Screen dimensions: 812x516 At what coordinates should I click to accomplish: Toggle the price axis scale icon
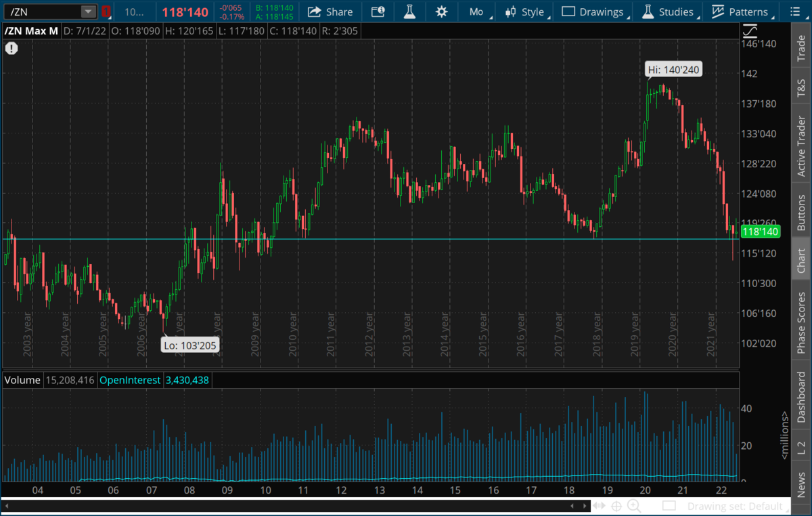(750, 32)
